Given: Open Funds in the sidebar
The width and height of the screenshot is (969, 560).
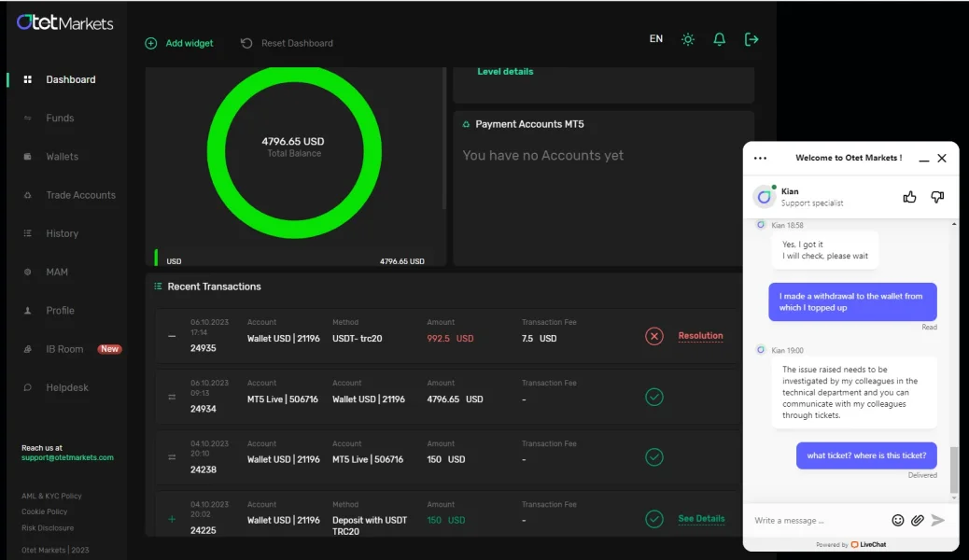Looking at the screenshot, I should (x=60, y=119).
